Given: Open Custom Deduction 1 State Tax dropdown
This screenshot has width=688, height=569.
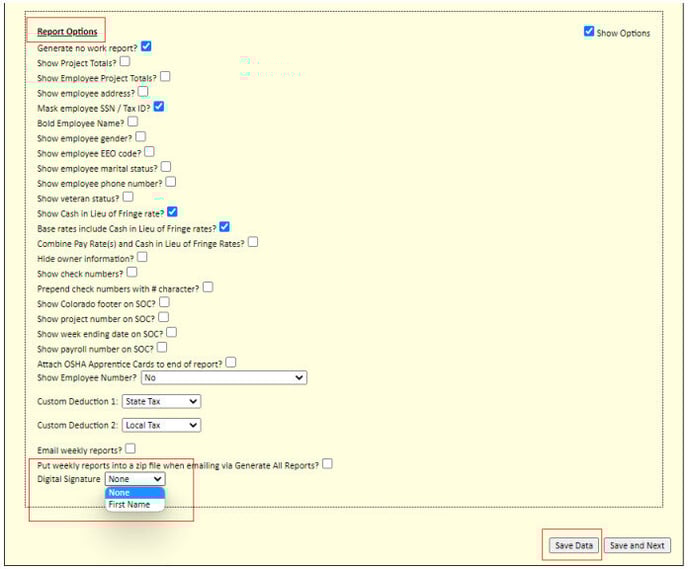Looking at the screenshot, I should coord(161,401).
